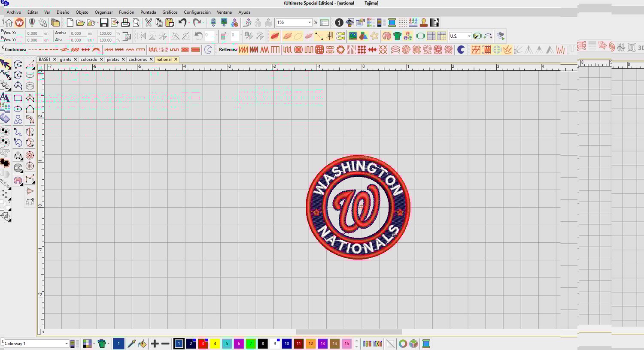The width and height of the screenshot is (644, 350).
Task: Click the Copy icon
Action: click(x=159, y=22)
